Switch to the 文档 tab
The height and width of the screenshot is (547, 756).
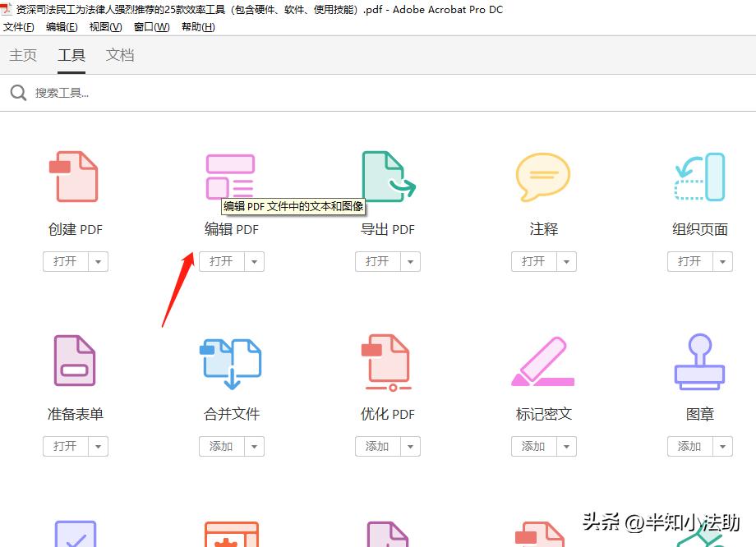click(119, 55)
